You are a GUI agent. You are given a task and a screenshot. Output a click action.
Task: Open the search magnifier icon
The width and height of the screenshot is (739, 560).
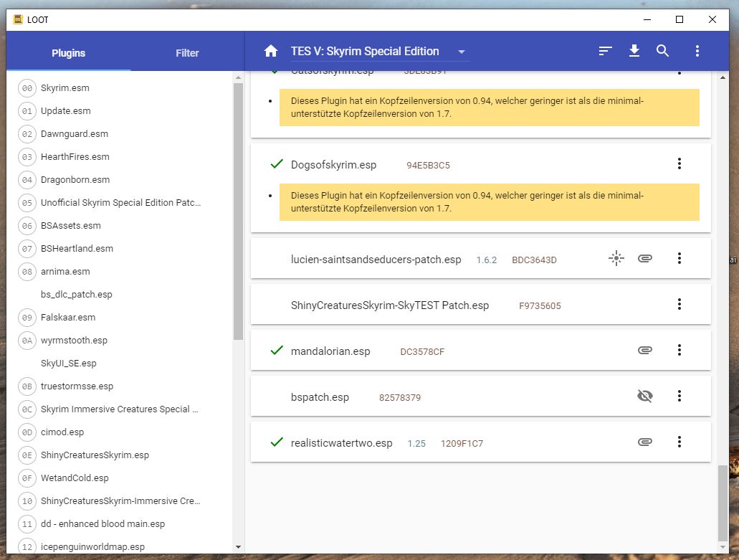[x=663, y=51]
